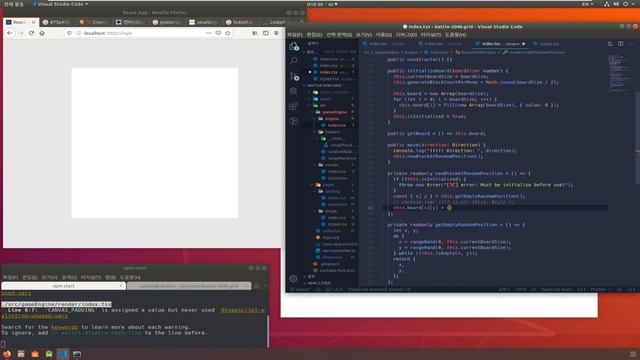Go to the Firefox home page

tap(42, 33)
